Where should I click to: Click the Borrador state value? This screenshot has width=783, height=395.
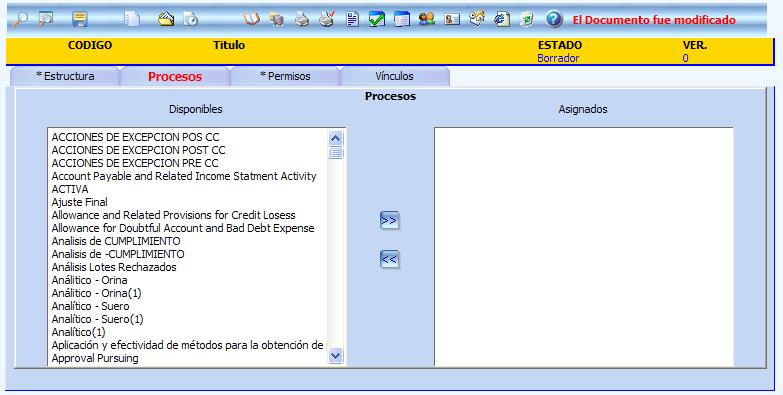point(558,58)
